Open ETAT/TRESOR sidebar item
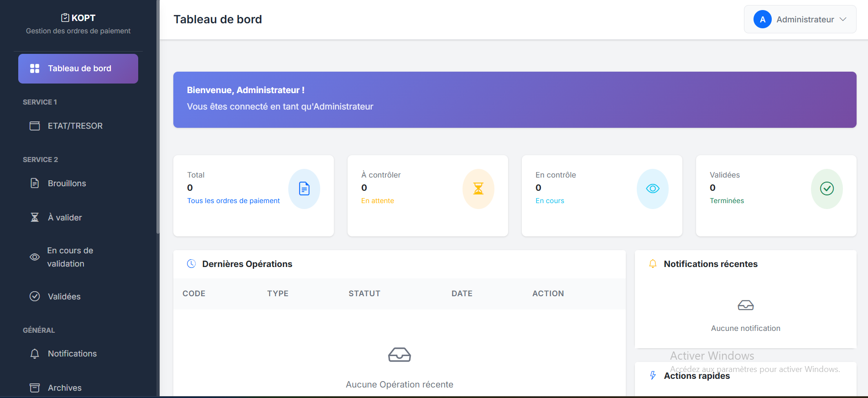 (75, 126)
